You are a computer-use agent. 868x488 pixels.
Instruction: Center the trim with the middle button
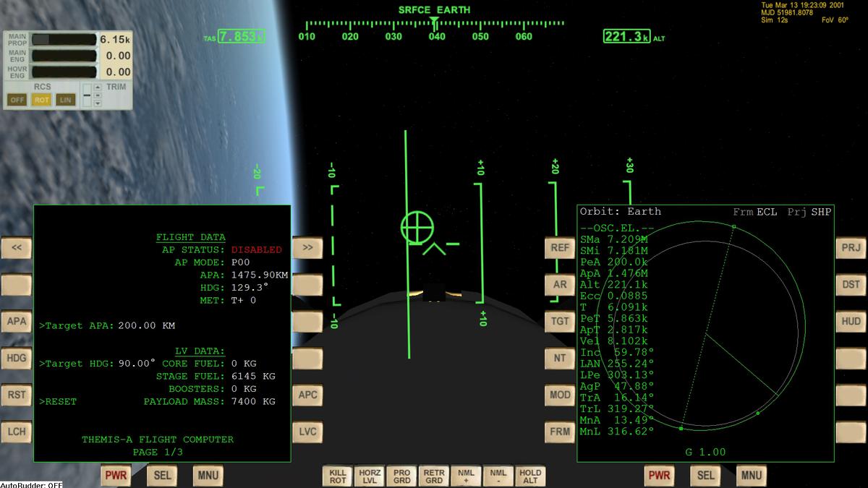tap(98, 95)
